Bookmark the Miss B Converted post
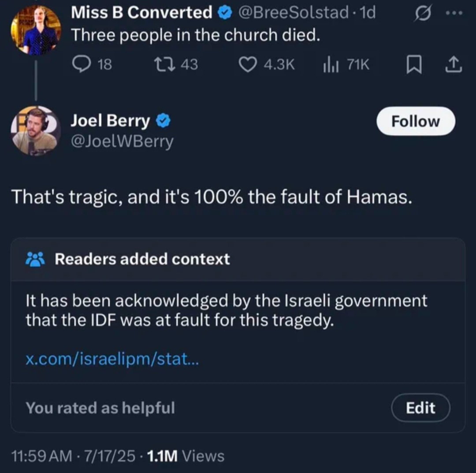The image size is (476, 473). (414, 64)
